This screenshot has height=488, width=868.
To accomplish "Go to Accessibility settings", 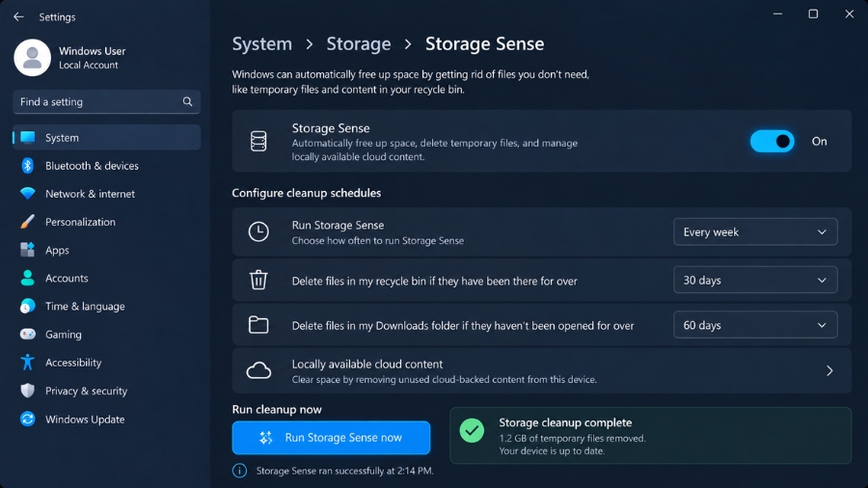I will pos(107,363).
